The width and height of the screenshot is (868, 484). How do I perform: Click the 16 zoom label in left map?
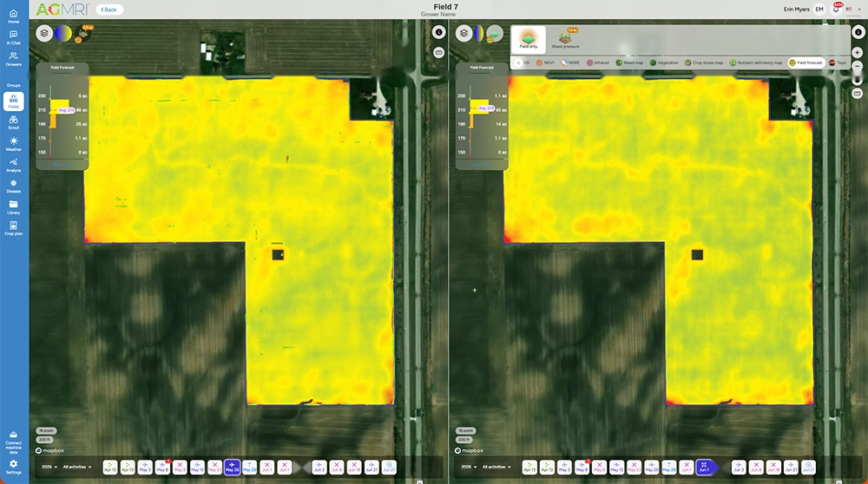pos(47,430)
